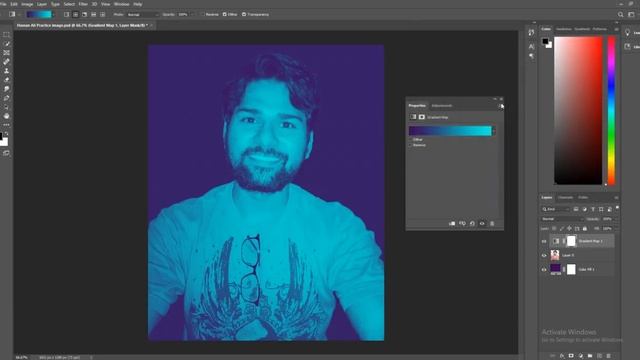640x360 pixels.
Task: Click the angle gradient style icon
Action: point(84,14)
